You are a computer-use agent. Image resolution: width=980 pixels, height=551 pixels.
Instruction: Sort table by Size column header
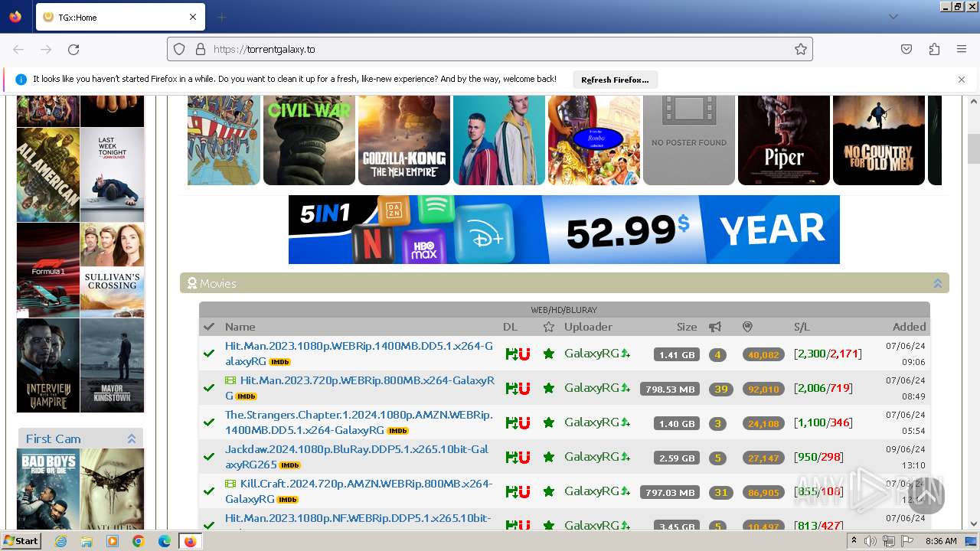pyautogui.click(x=687, y=327)
